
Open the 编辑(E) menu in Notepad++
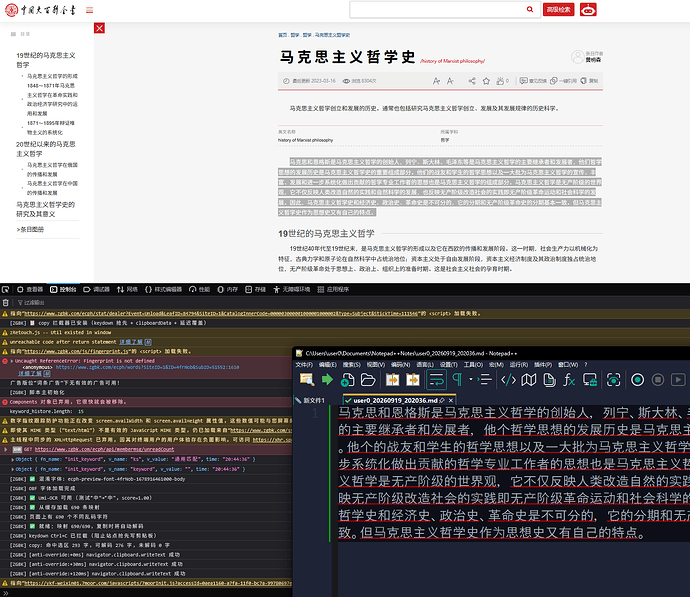coord(327,365)
